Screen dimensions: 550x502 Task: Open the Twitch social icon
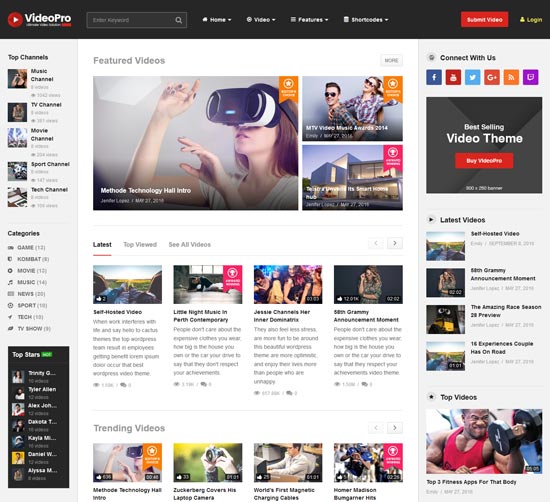pyautogui.click(x=530, y=77)
